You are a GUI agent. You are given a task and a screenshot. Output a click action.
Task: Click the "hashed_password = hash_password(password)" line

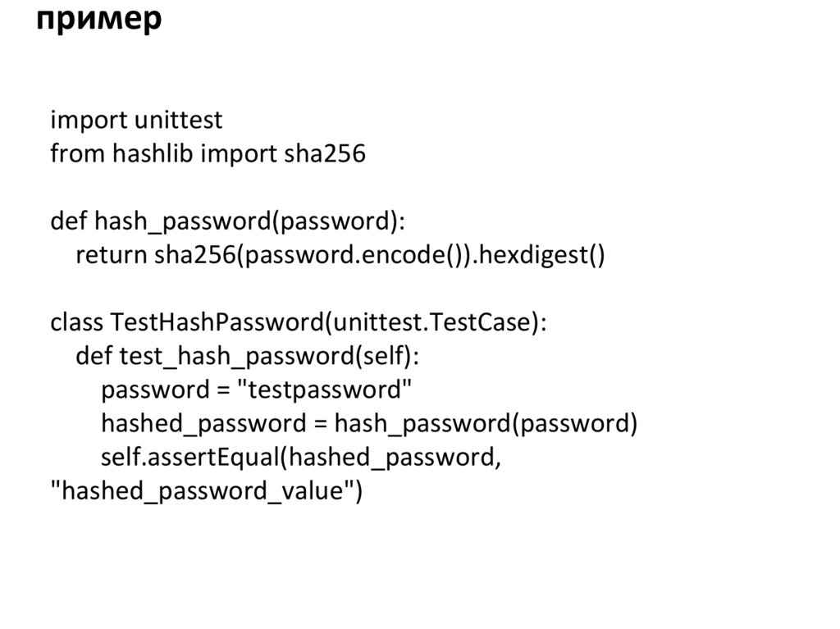pyautogui.click(x=369, y=424)
